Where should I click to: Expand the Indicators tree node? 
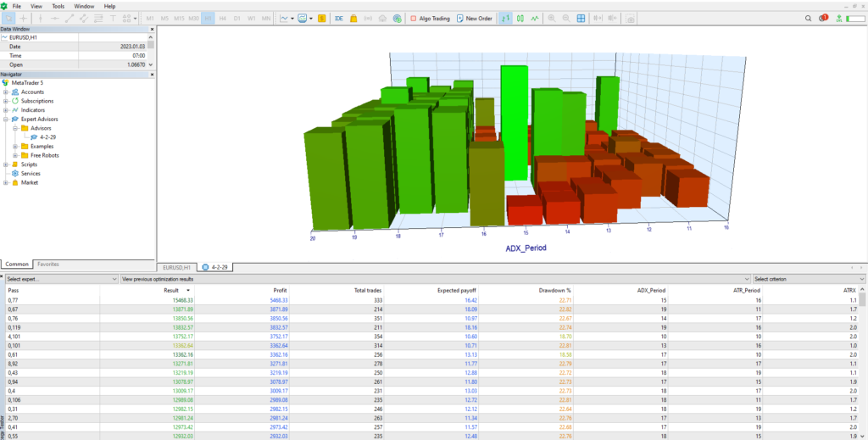(6, 110)
